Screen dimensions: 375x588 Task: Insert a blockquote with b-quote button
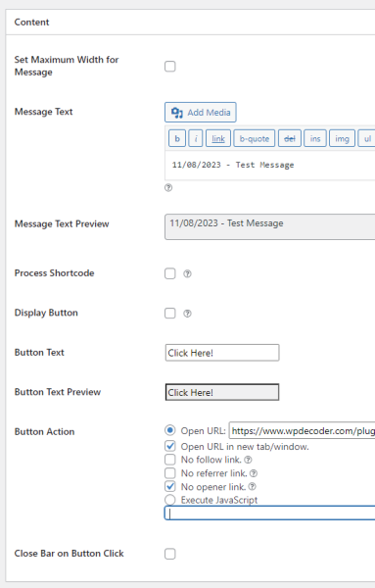click(x=255, y=139)
